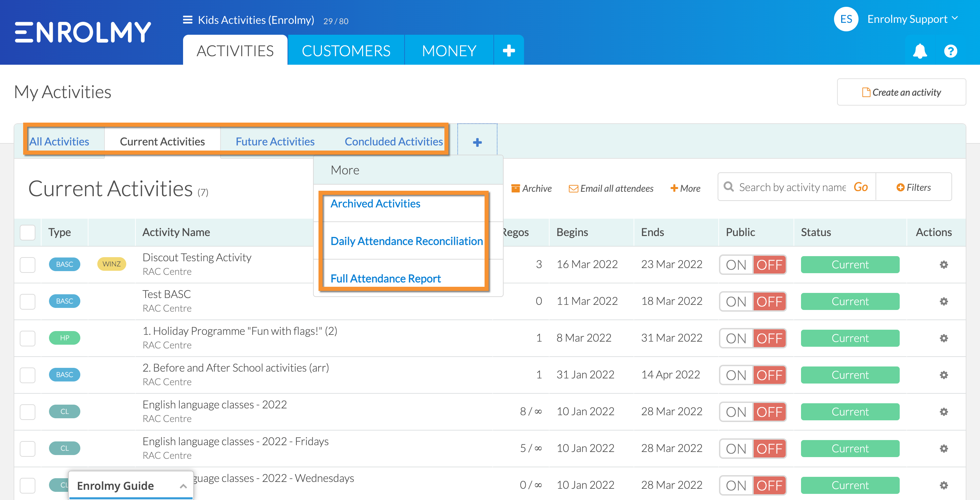
Task: Choose Daily Attendance Reconciliation from More menu
Action: pyautogui.click(x=406, y=241)
